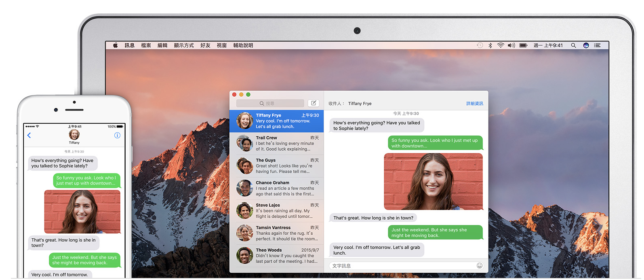Screen dimensions: 644x280
Task: Click the Bluetooth icon in menu bar
Action: [490, 45]
